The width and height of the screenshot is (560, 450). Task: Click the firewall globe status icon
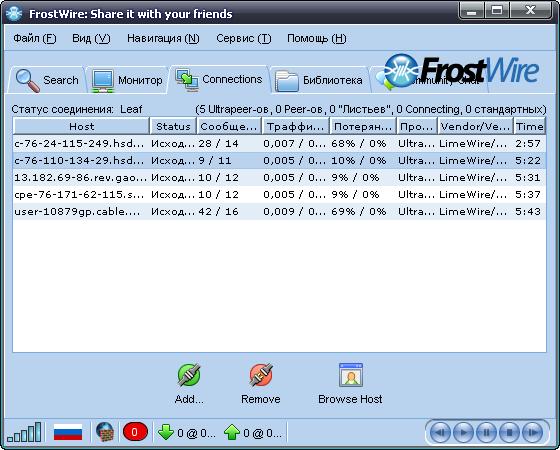click(105, 432)
